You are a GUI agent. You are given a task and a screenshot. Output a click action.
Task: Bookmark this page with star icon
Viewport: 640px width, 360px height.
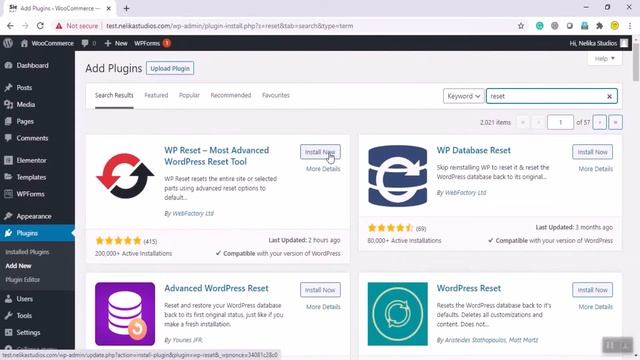click(x=521, y=26)
